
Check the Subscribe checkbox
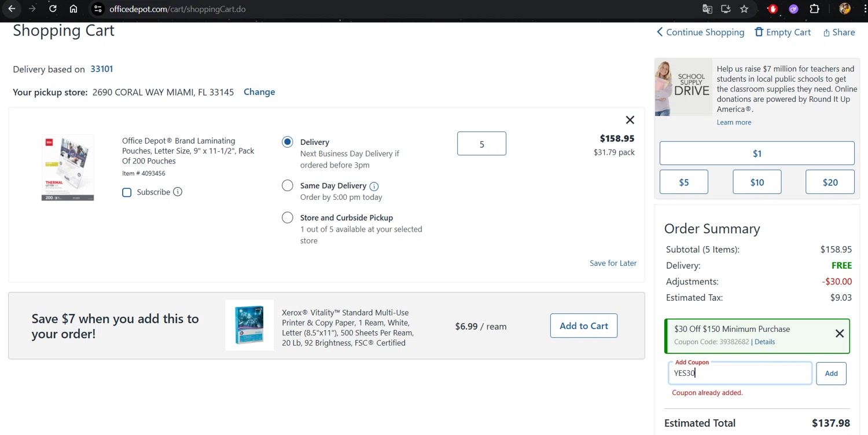(127, 192)
